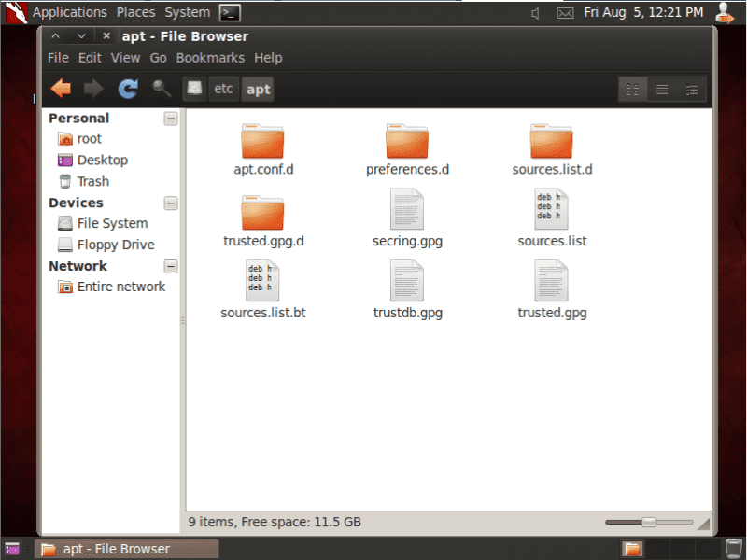Click the volume speaker icon

(535, 13)
